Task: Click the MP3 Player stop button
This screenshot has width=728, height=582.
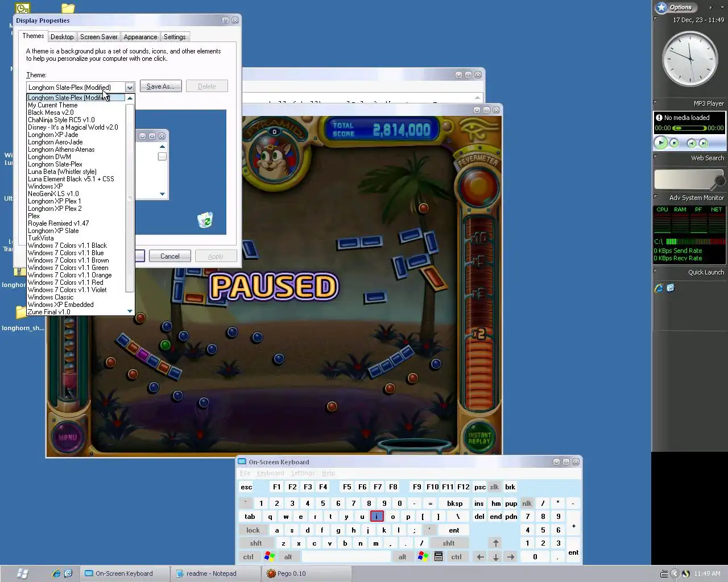Action: tap(674, 143)
